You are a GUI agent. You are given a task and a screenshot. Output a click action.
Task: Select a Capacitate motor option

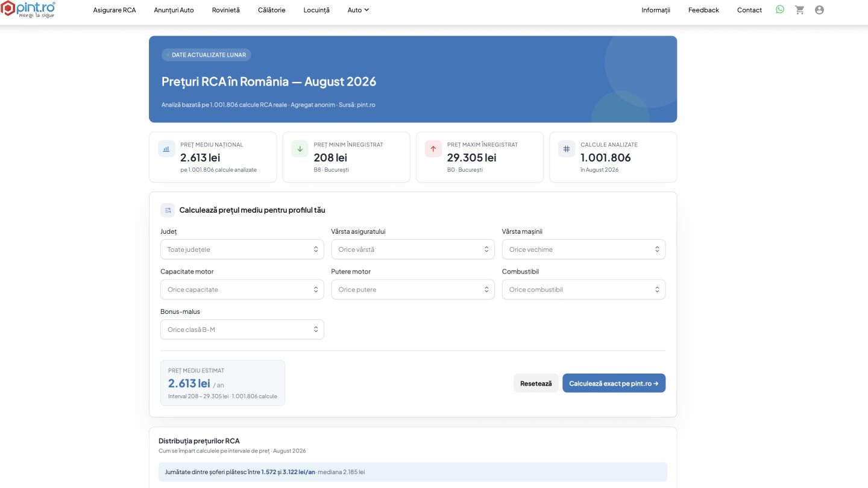click(x=242, y=289)
